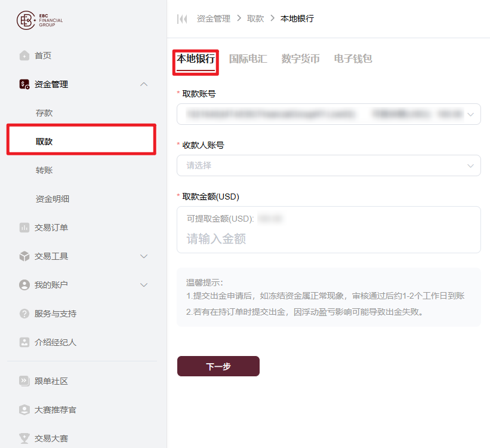Open 交易订单 in the sidebar
Viewport: 490px width, 448px height.
pos(51,228)
